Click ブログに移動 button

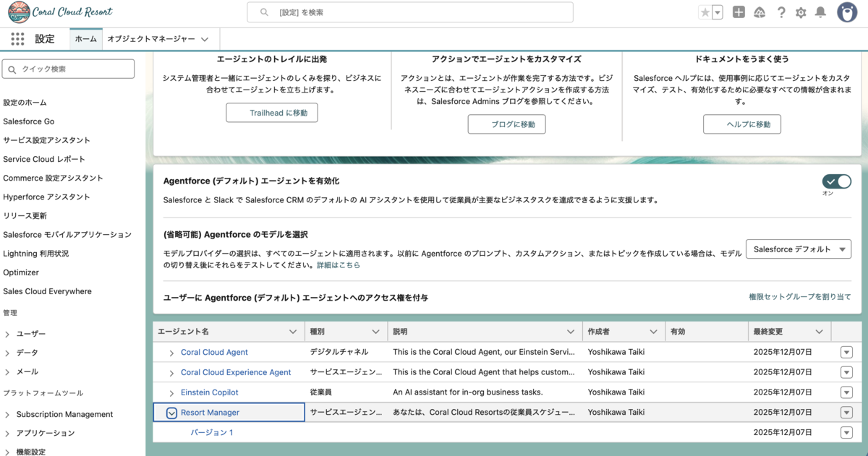tap(506, 124)
